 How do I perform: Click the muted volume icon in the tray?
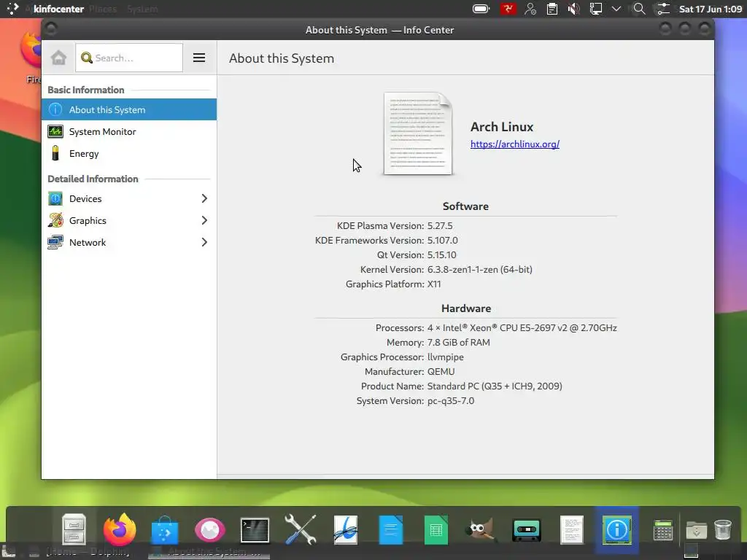click(574, 9)
